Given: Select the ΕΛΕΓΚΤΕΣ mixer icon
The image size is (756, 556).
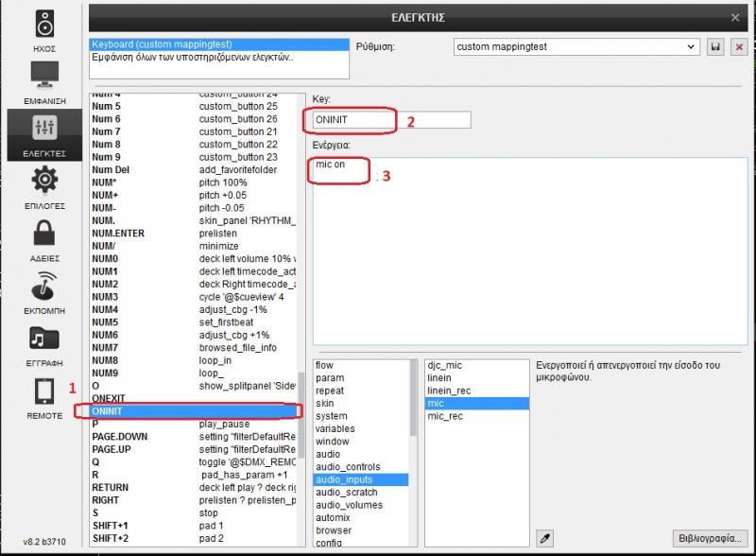Looking at the screenshot, I should click(43, 133).
